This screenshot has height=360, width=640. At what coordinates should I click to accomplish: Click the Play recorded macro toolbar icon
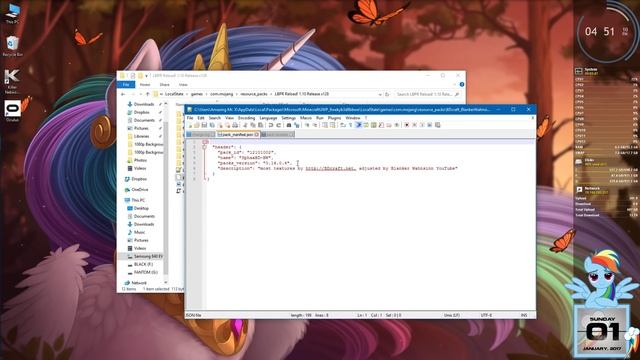[x=422, y=125]
